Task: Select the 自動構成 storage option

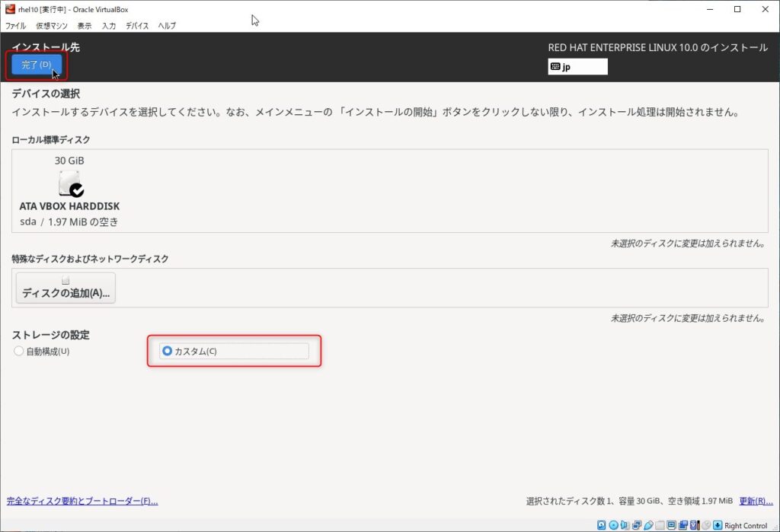Action: [19, 352]
